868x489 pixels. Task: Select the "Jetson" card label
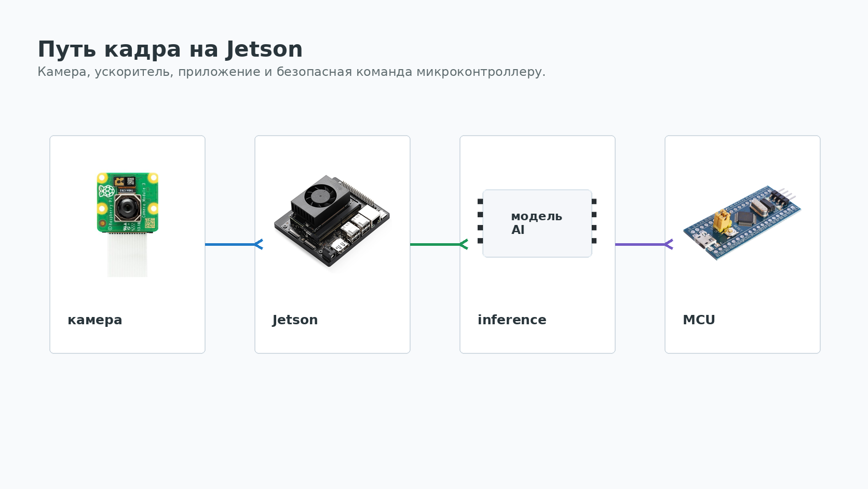295,320
